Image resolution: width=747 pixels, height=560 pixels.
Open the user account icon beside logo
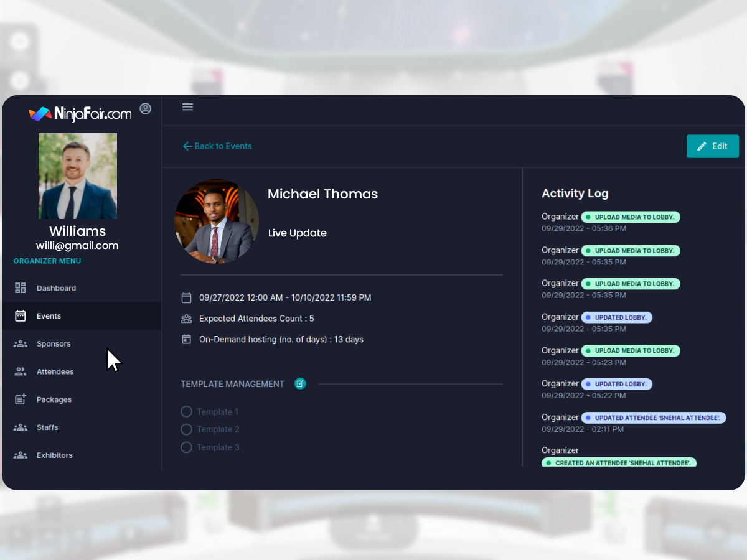click(x=145, y=109)
